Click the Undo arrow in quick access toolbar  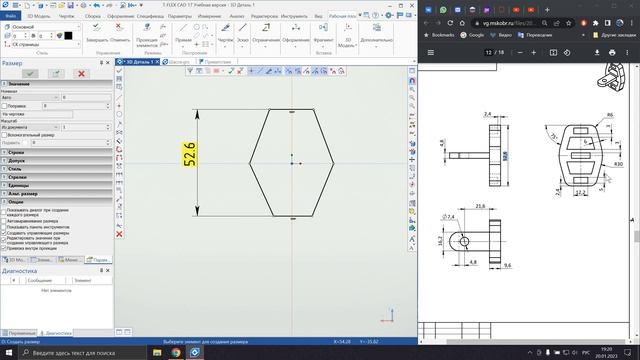click(x=96, y=5)
